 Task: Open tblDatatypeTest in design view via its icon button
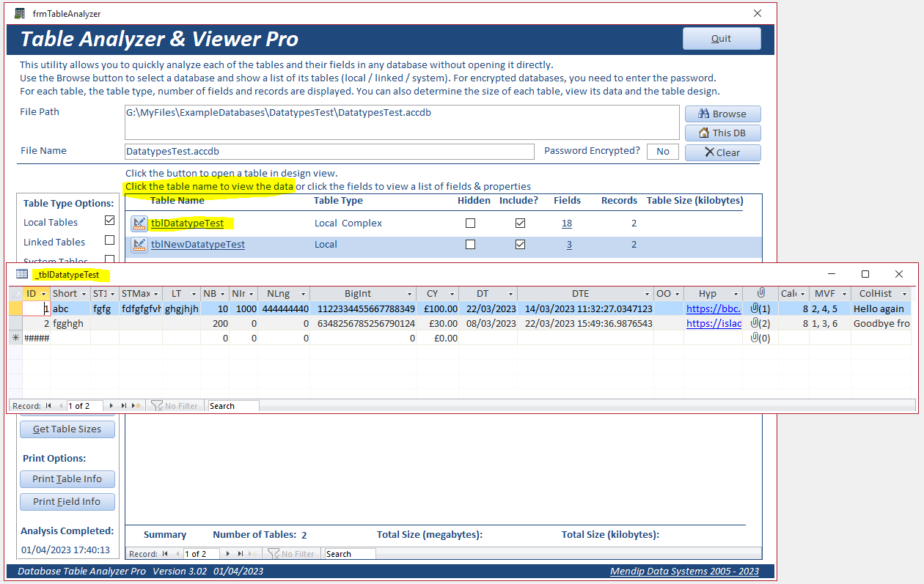pos(139,223)
